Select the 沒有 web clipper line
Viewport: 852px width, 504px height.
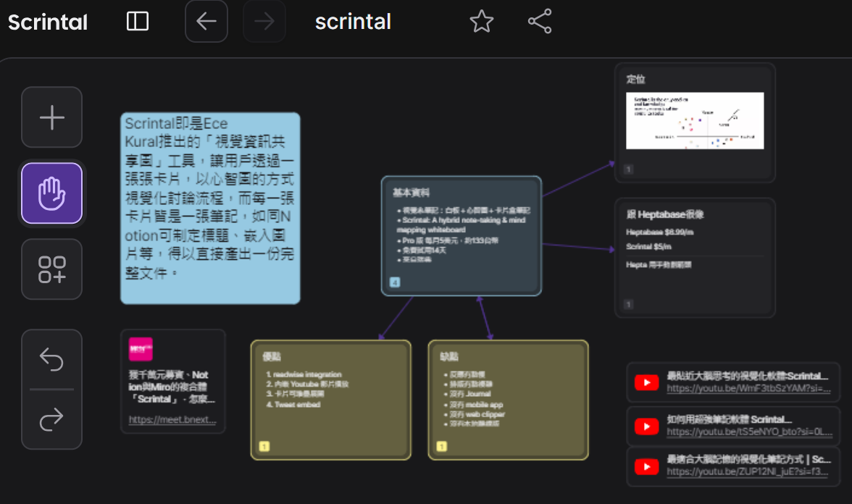475,414
